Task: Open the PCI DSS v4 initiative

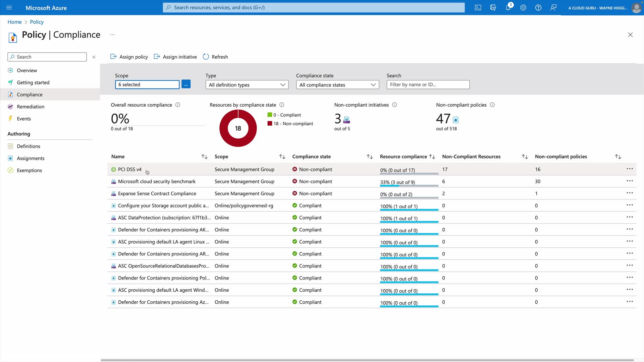Action: (x=129, y=169)
